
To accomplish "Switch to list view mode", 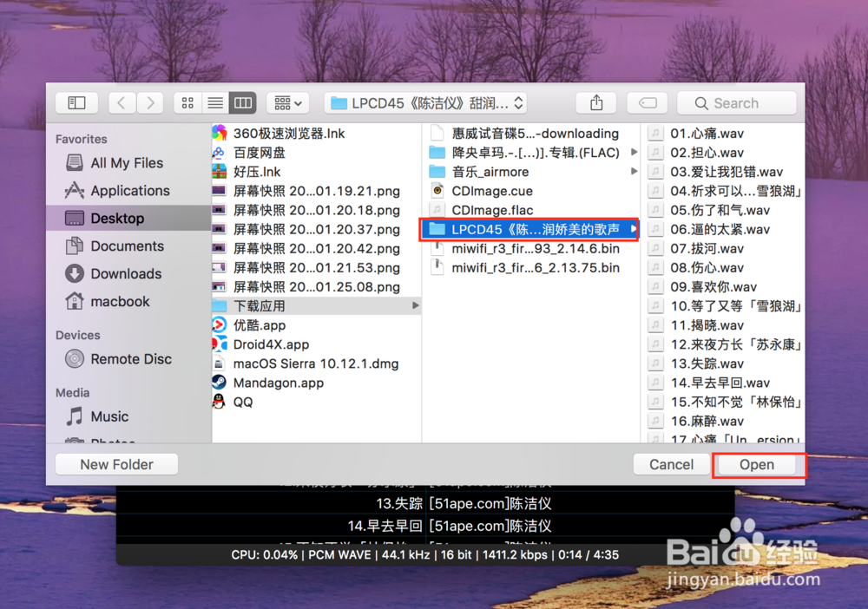I will [x=214, y=102].
